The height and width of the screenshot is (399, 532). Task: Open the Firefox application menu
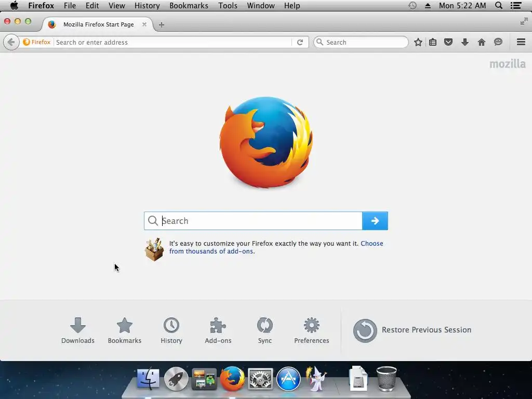point(41,6)
